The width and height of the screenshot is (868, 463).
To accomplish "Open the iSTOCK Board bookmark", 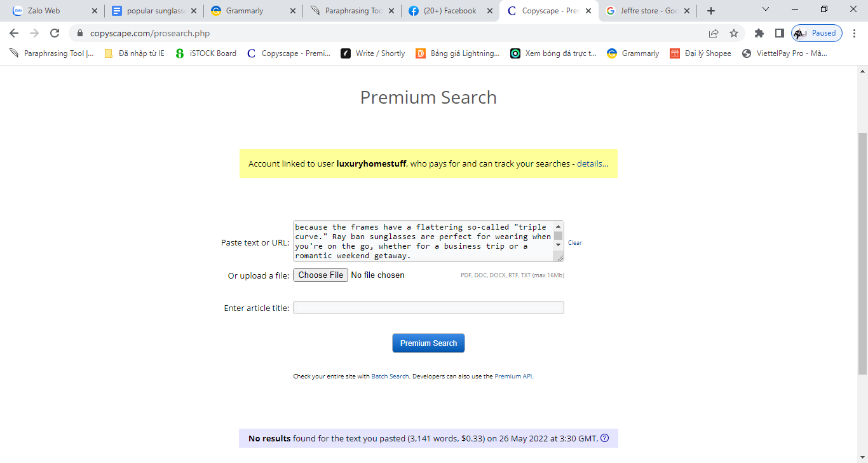I will [206, 53].
